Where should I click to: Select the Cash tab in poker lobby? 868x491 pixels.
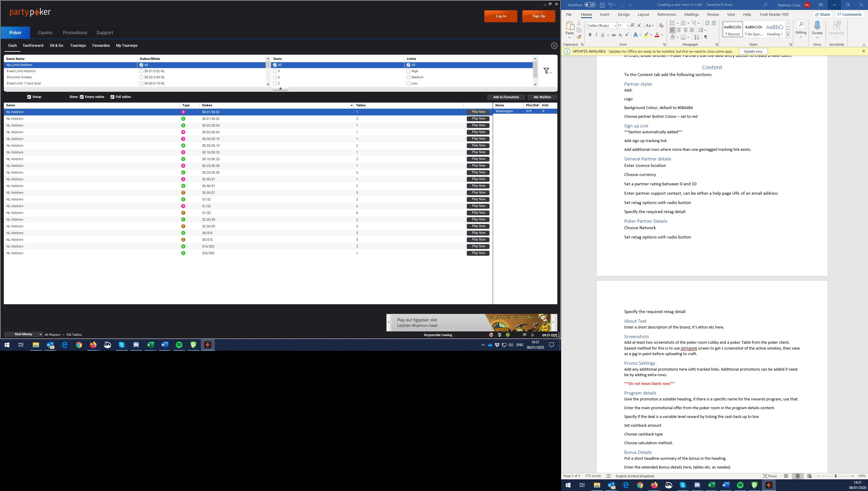tap(12, 45)
